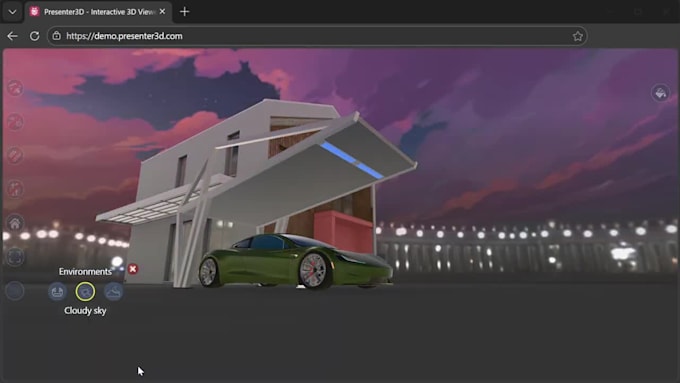This screenshot has height=383, width=680.
Task: Click the first icon in the left sidebar
Action: point(15,88)
